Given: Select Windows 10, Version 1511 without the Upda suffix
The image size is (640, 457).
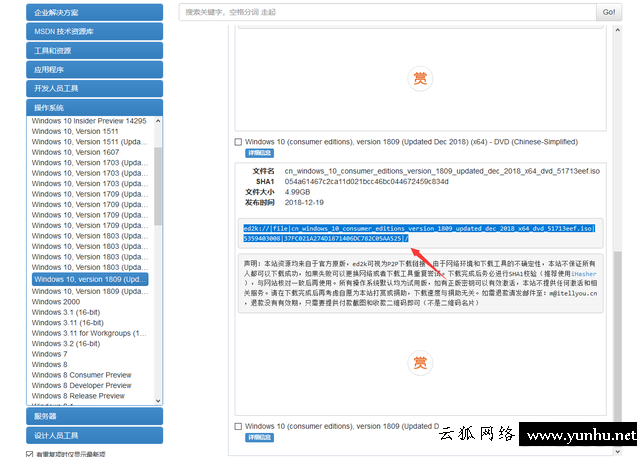Looking at the screenshot, I should 75,131.
